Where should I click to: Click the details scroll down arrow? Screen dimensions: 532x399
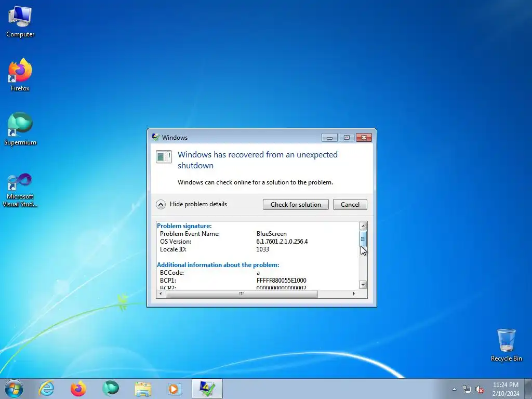click(x=363, y=285)
